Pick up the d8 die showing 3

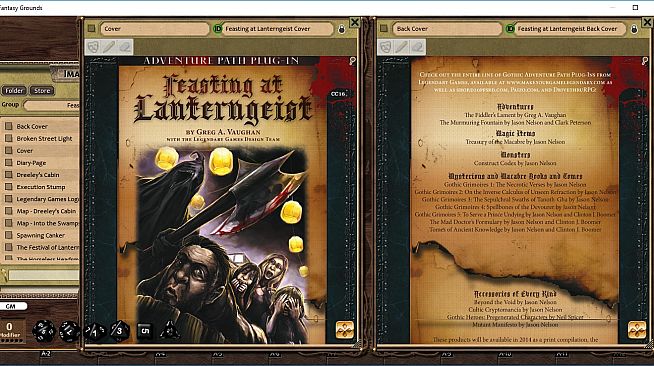(119, 331)
